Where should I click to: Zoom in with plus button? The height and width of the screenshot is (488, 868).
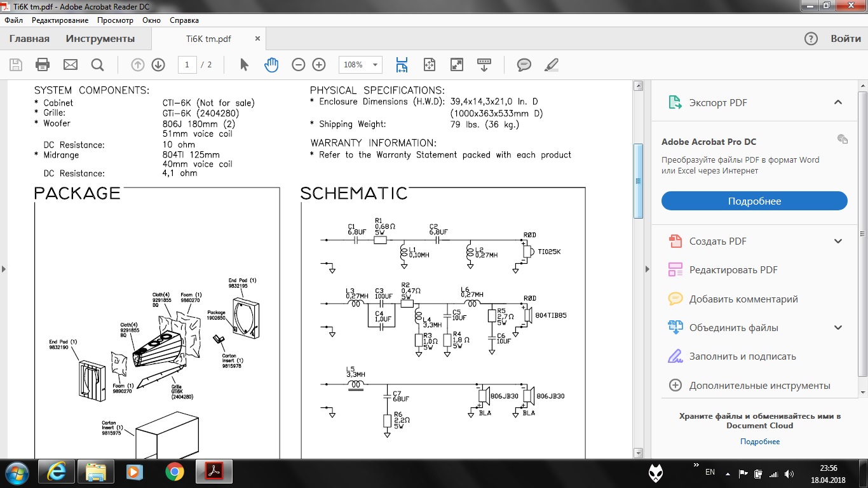click(x=319, y=64)
